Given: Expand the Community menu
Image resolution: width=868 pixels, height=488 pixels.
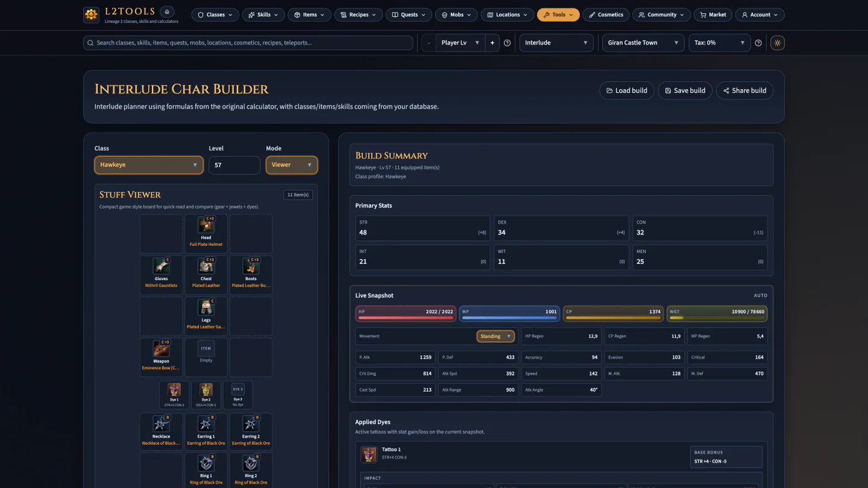Looking at the screenshot, I should [661, 14].
